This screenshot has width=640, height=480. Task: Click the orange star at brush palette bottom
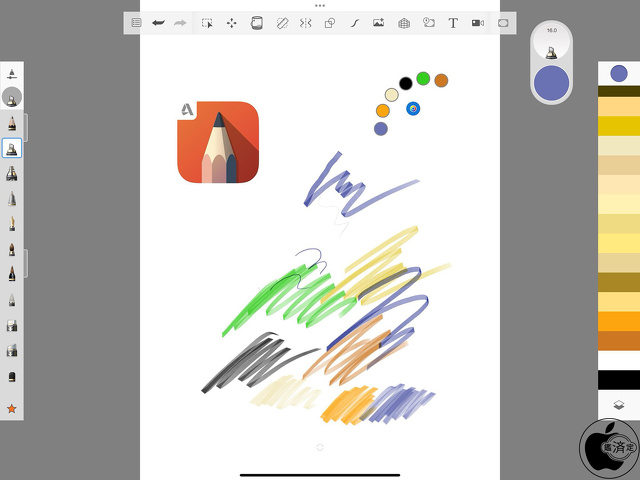[12, 409]
